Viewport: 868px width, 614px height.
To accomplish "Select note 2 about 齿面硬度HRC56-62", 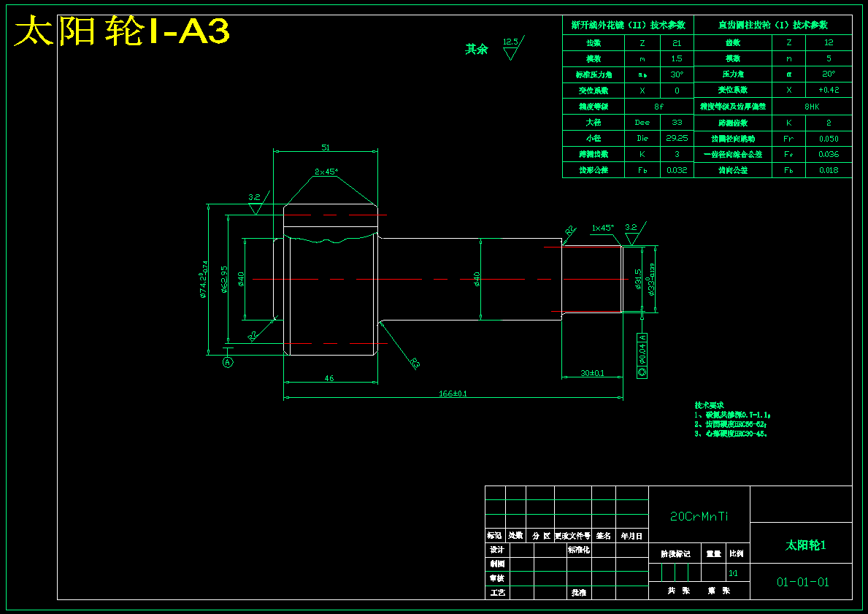I will 731,424.
